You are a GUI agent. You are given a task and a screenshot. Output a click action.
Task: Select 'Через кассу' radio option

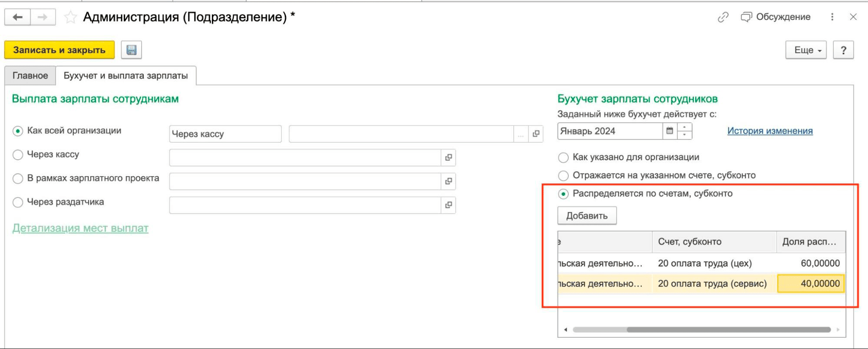click(18, 155)
